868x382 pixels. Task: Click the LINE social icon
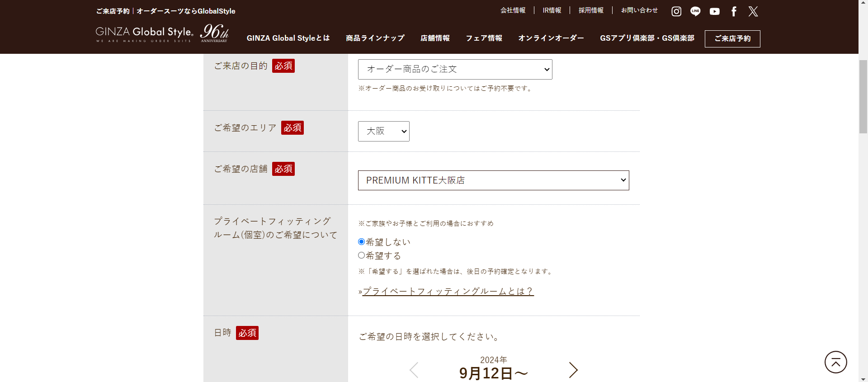tap(695, 11)
